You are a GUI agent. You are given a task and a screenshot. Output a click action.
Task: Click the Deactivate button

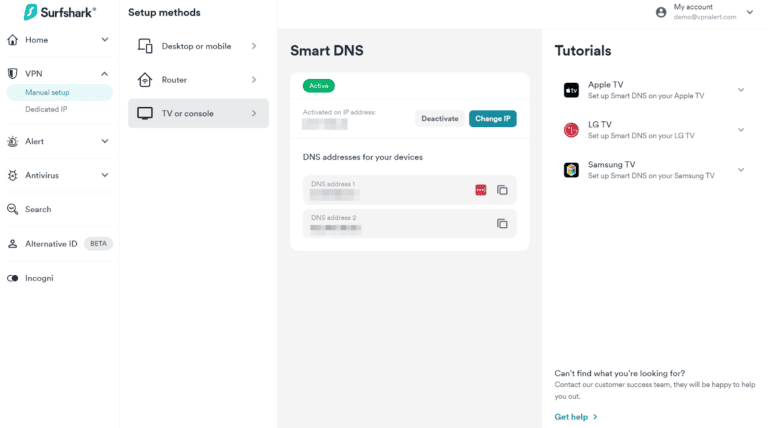(440, 118)
